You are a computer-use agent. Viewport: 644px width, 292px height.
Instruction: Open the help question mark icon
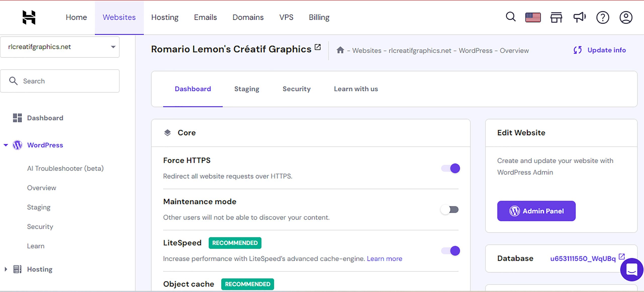click(602, 17)
